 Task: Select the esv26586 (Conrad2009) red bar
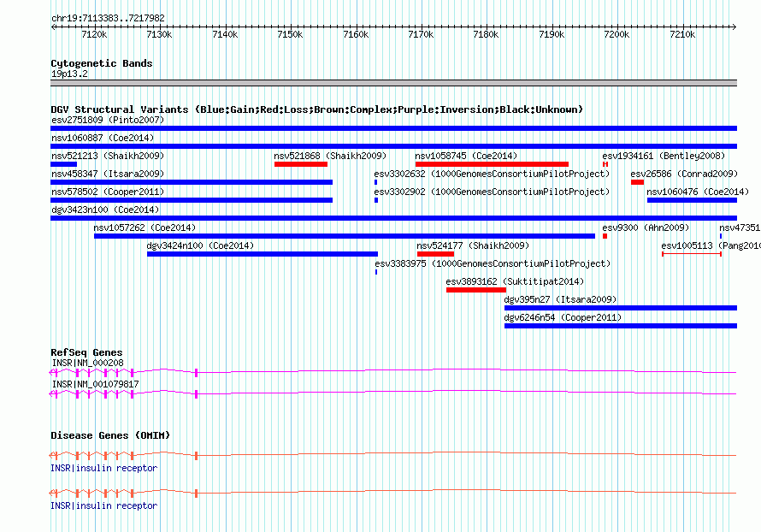click(637, 182)
